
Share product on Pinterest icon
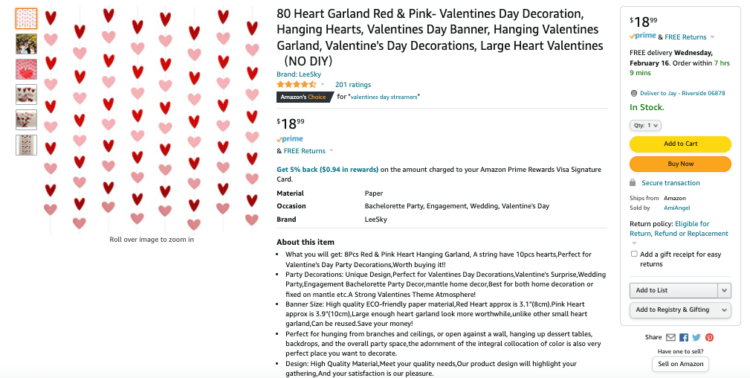[709, 337]
